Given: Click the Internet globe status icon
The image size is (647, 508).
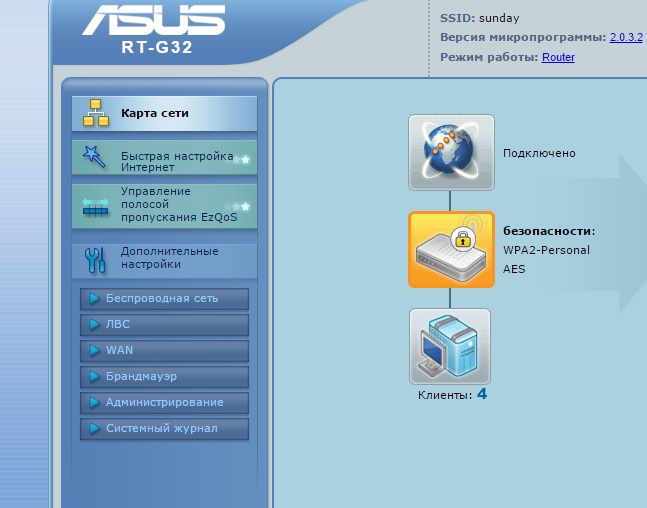Looking at the screenshot, I should (451, 153).
